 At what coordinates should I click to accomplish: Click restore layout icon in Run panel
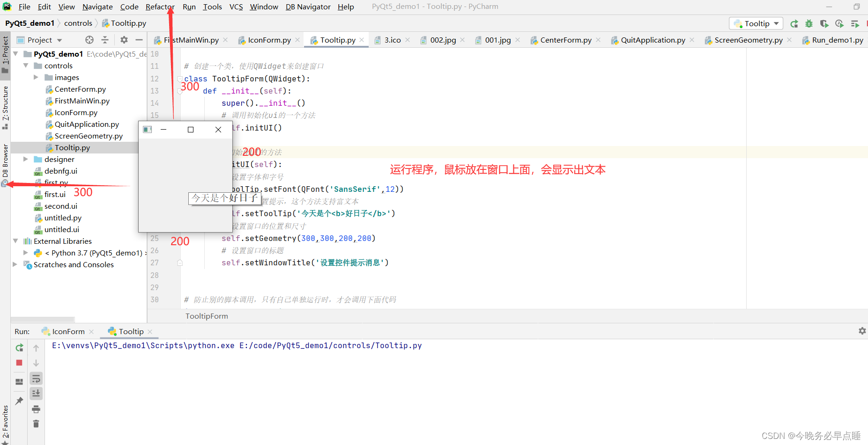(x=19, y=382)
